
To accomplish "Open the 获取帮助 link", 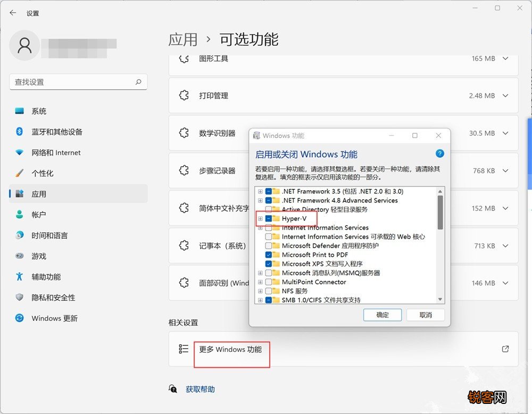I will [x=200, y=389].
